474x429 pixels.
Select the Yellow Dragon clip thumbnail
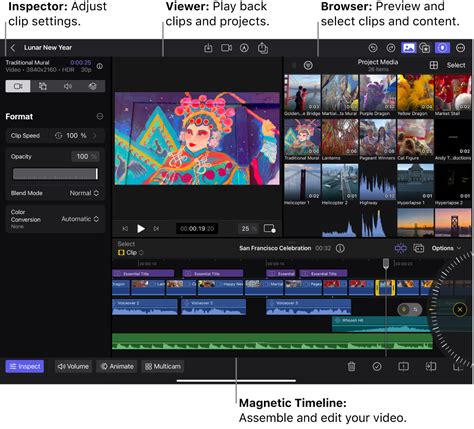tap(415, 93)
